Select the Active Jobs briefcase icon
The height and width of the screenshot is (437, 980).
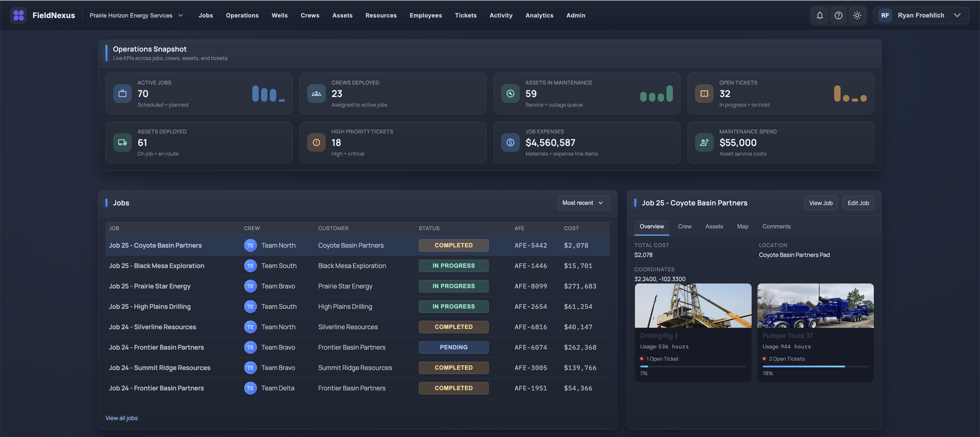click(122, 94)
